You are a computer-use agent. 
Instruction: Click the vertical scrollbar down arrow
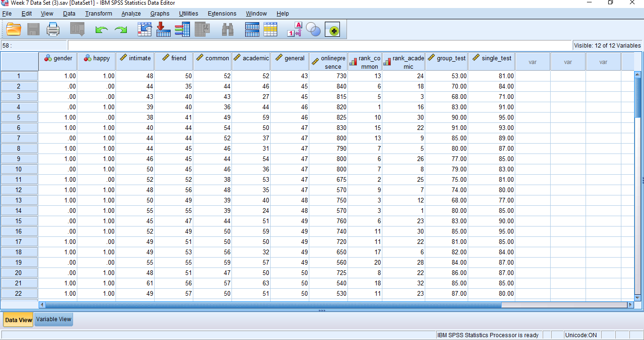(x=638, y=298)
